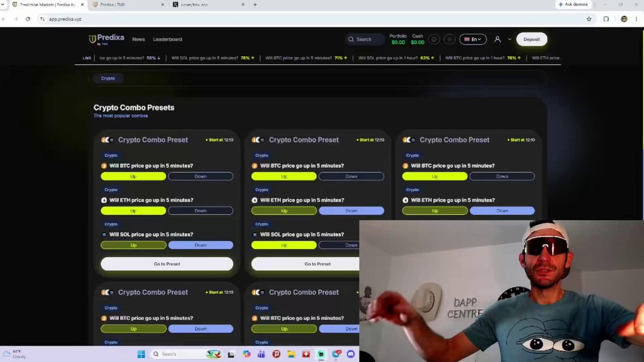Click the Predixa logo in the header

click(x=106, y=39)
